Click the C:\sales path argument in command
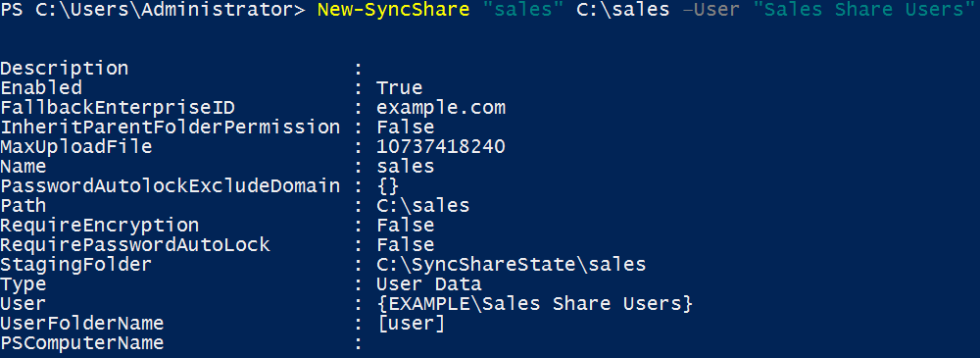Screen dimensions: 980x358 tap(622, 11)
